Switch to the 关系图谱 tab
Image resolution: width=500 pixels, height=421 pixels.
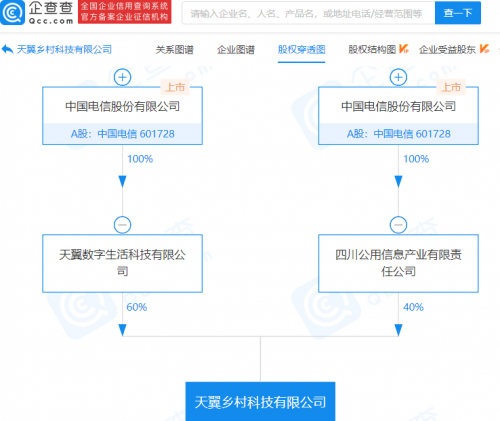[175, 50]
